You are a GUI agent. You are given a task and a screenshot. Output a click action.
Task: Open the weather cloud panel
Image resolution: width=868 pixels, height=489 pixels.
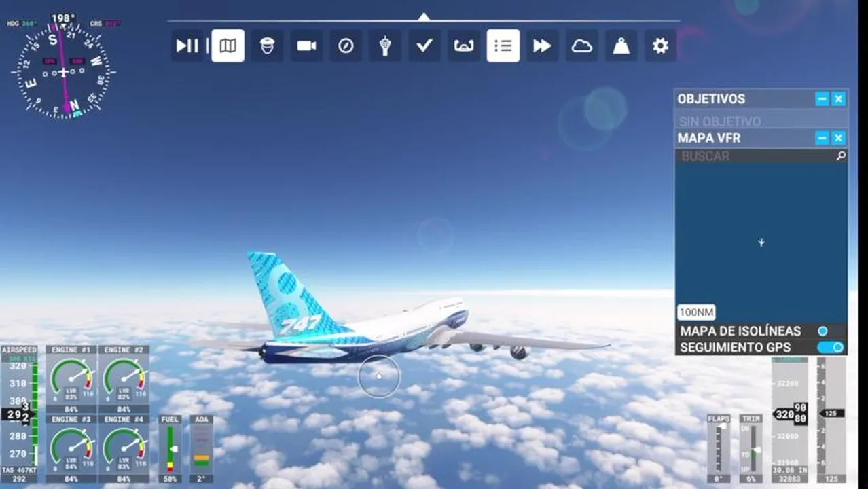(582, 46)
